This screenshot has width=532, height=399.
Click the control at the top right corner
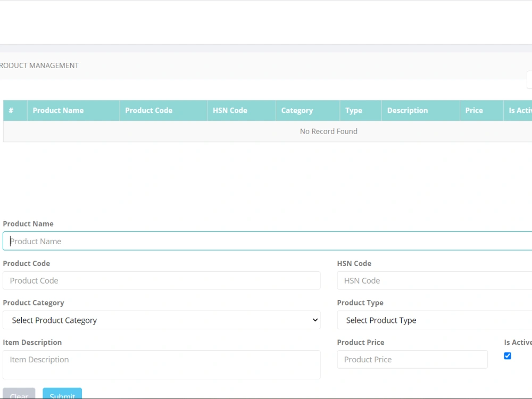[x=530, y=79]
